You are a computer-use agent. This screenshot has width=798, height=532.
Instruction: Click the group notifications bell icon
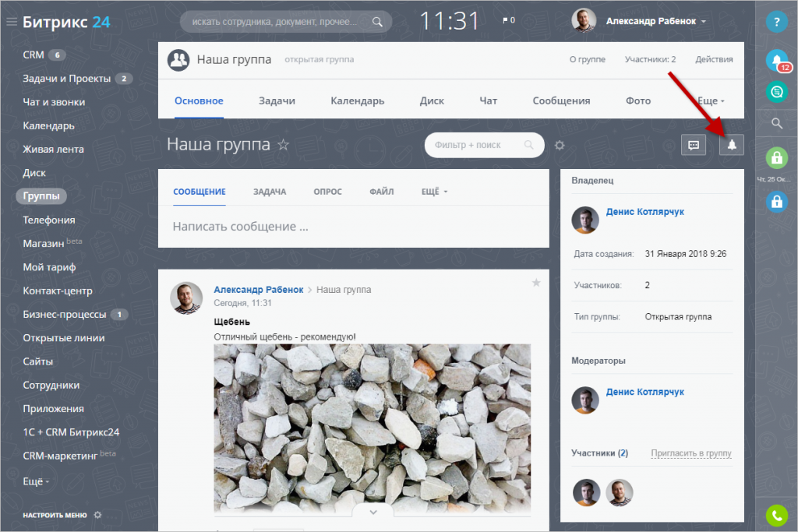point(731,145)
